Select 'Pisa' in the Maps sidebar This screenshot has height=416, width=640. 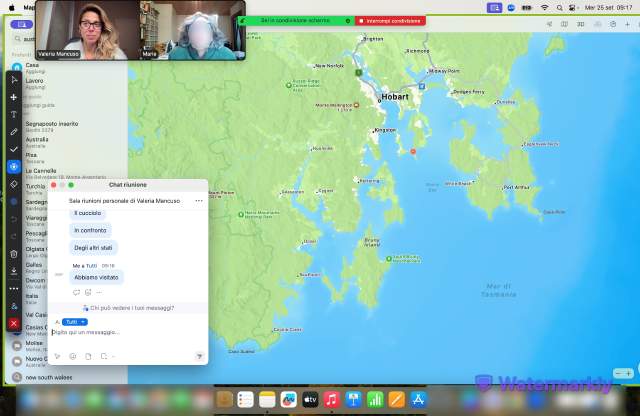32,155
